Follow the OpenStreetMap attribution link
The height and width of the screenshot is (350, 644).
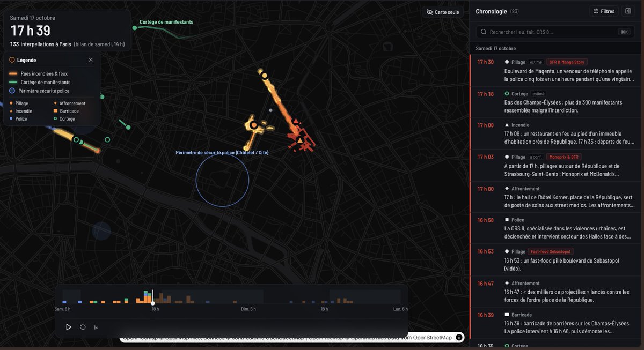point(432,337)
